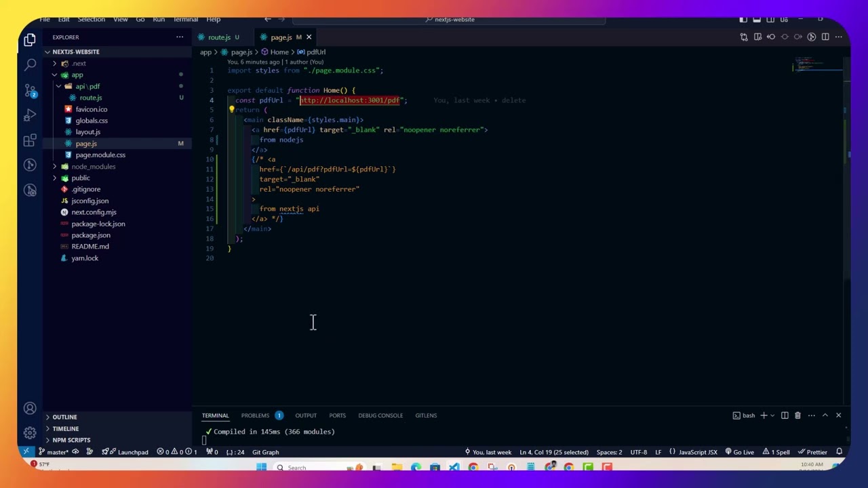Screen dimensions: 868x488
Task: Kill terminal with trash icon
Action: coord(797,415)
